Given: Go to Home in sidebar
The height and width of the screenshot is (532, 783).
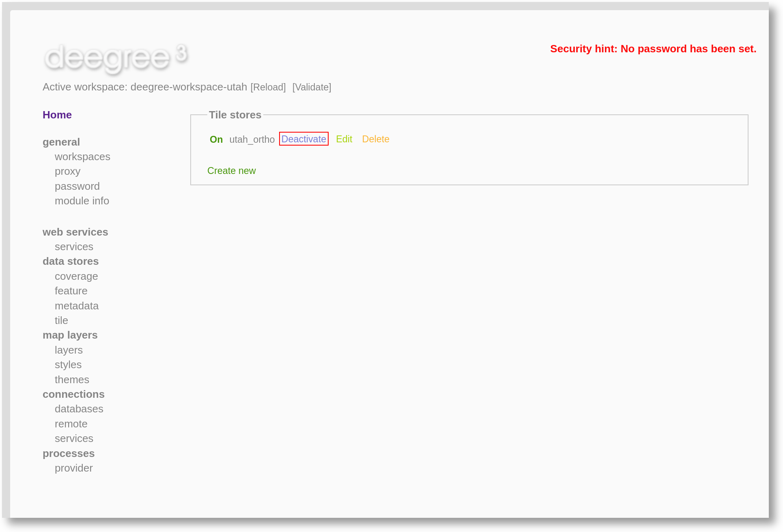Looking at the screenshot, I should (x=57, y=115).
